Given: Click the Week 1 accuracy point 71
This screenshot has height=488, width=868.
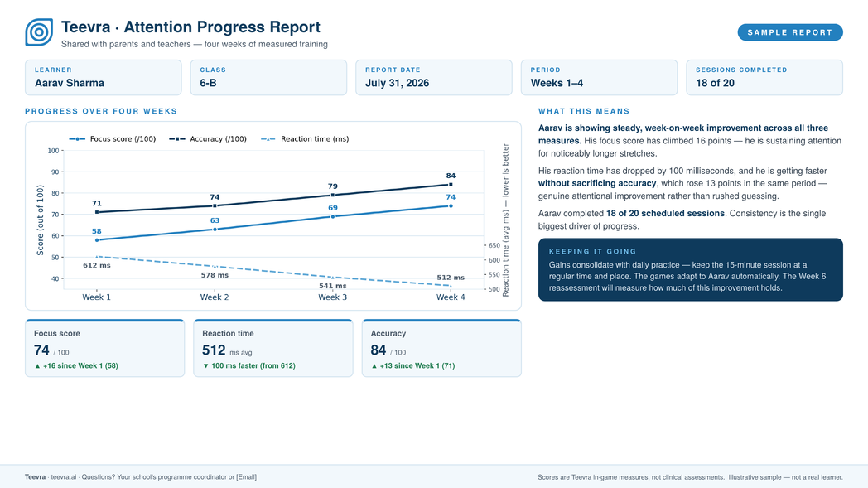Looking at the screenshot, I should pyautogui.click(x=97, y=212).
